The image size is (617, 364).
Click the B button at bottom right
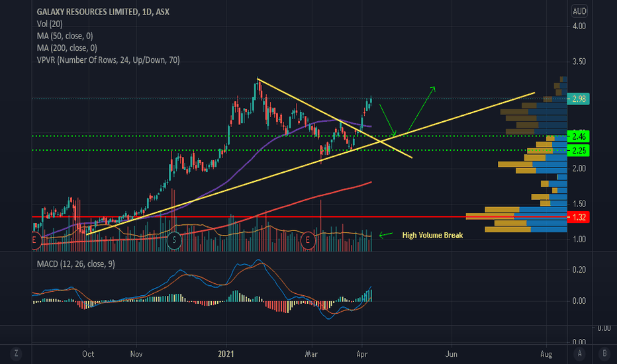point(604,353)
